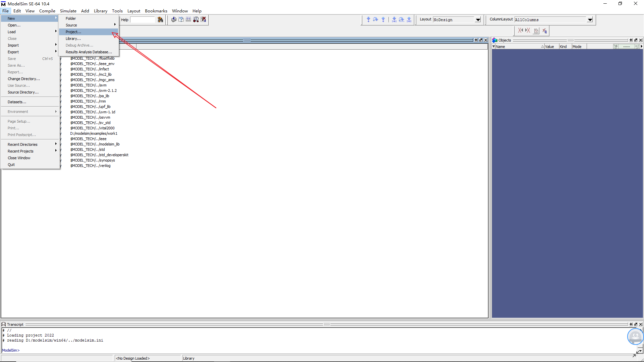Zoom the Transcript pane with plus icon
644x362 pixels.
point(631,324)
